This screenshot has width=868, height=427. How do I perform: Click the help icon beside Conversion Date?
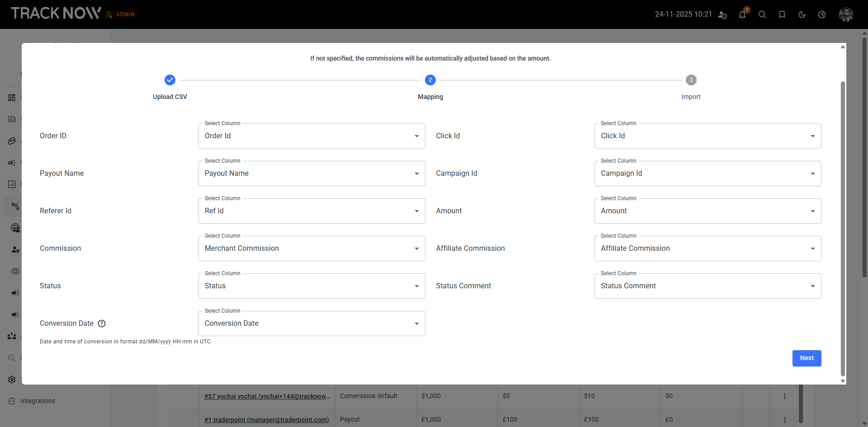[102, 324]
